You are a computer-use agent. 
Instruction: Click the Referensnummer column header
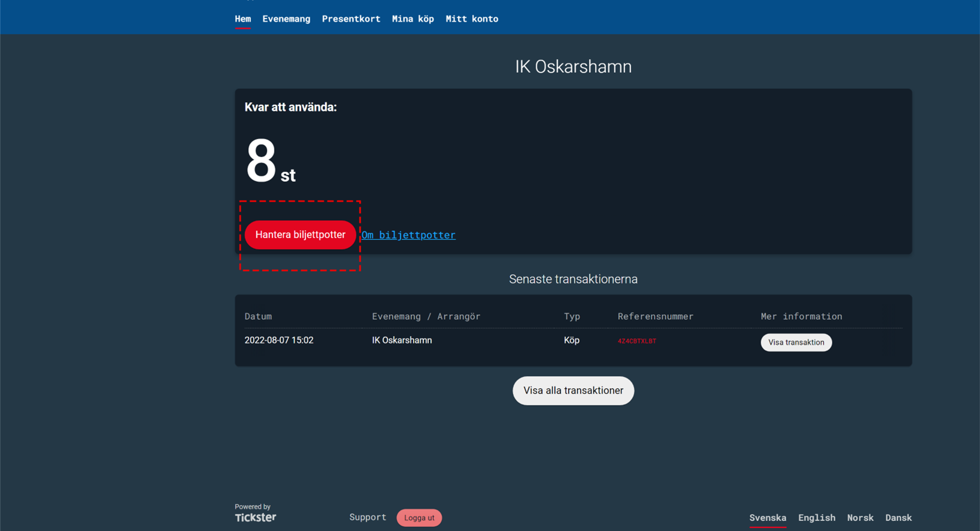(655, 316)
